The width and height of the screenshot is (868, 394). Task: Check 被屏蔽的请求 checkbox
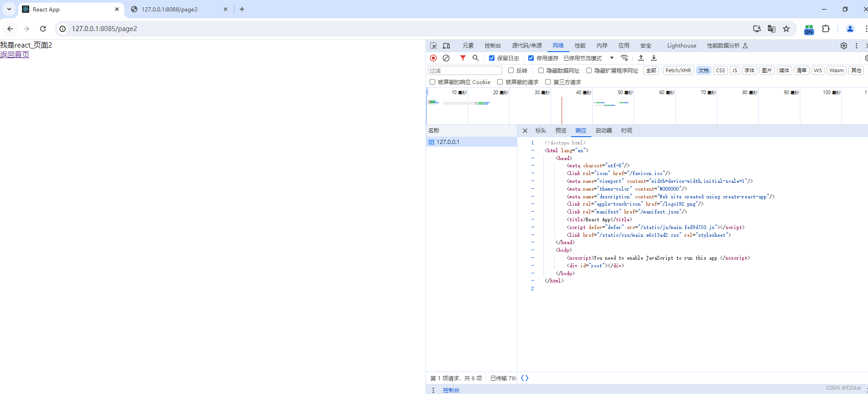(500, 82)
